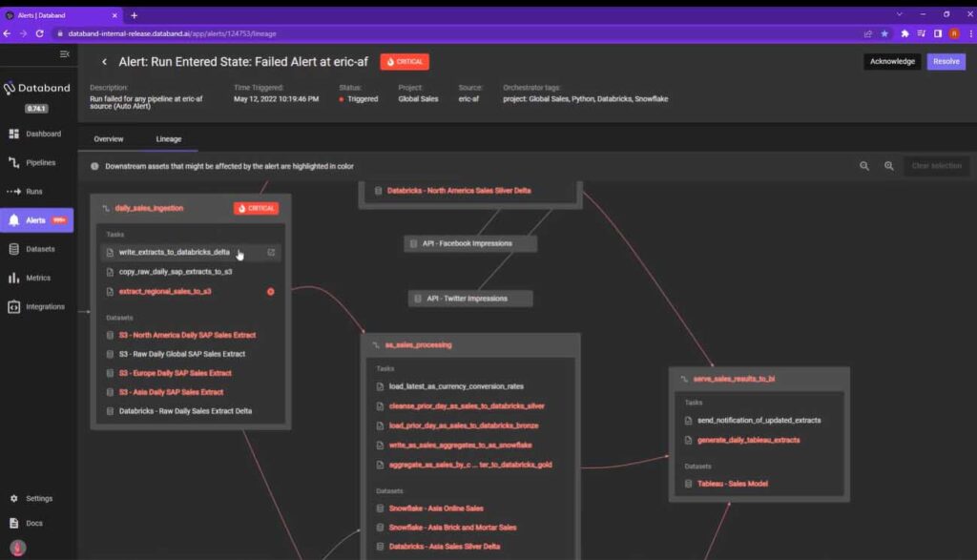Click the CRITICAL badge on daily_sales_ingestion
977x560 pixels.
tap(256, 208)
